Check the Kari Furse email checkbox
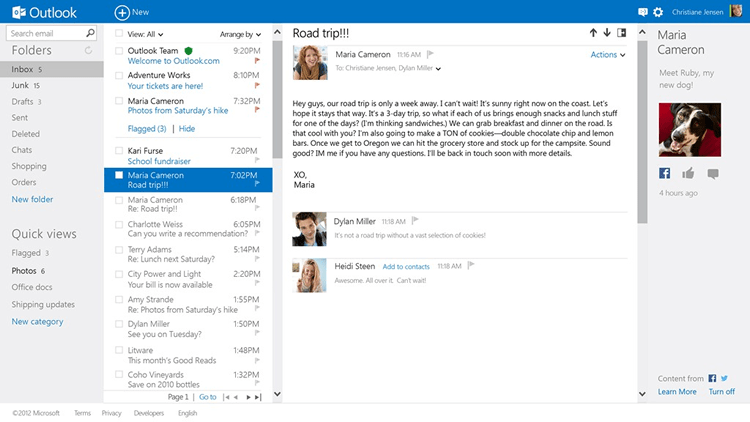 (x=119, y=150)
